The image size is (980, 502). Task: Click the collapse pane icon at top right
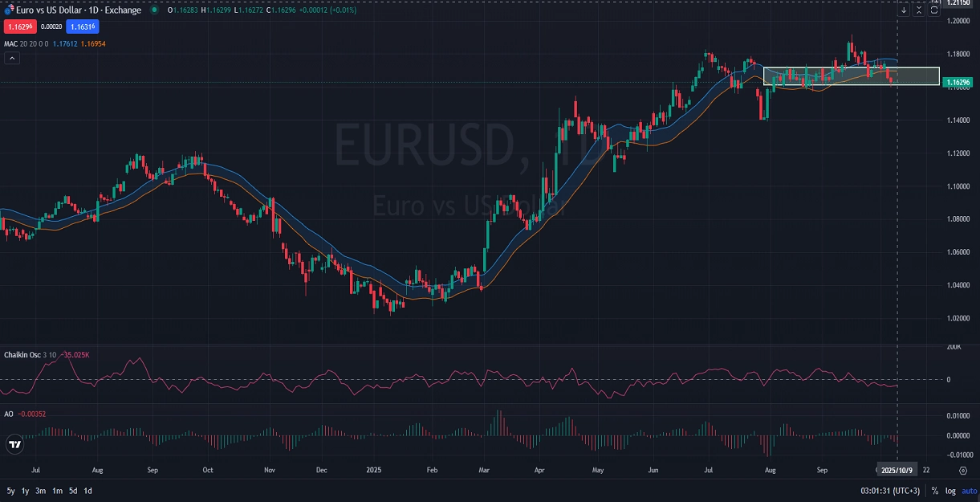click(x=919, y=10)
